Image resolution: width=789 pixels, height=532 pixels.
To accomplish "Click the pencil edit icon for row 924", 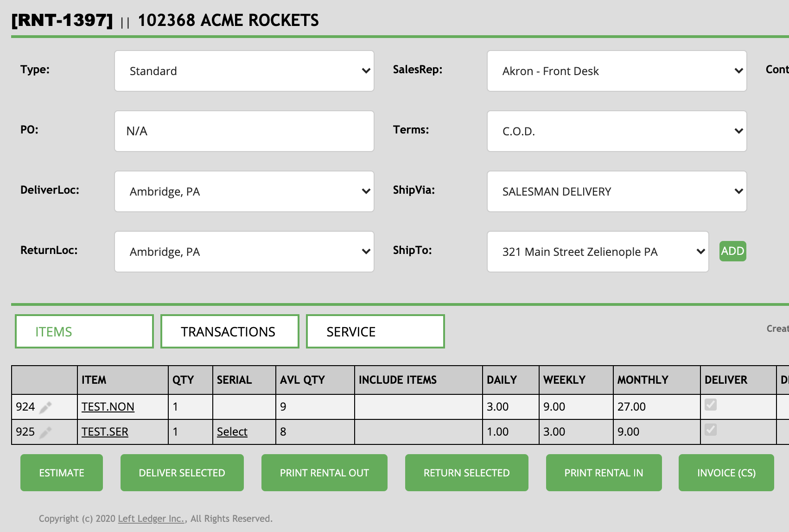I will coord(45,407).
